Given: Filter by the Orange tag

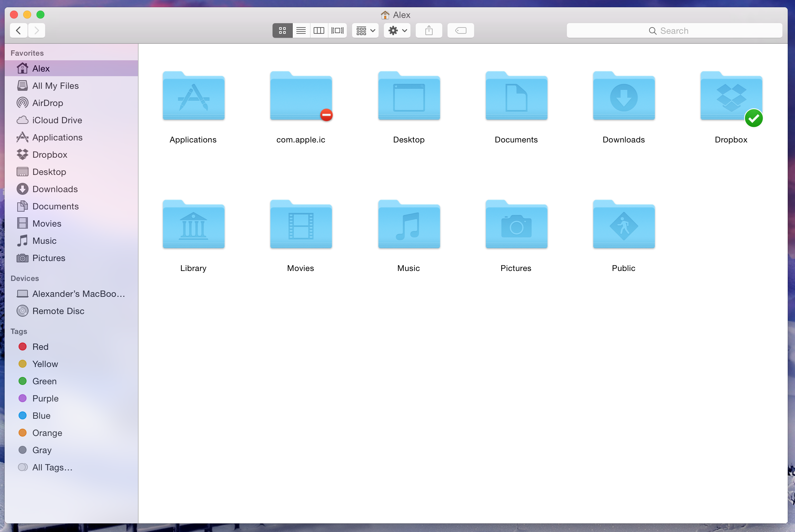Looking at the screenshot, I should pyautogui.click(x=71, y=433).
